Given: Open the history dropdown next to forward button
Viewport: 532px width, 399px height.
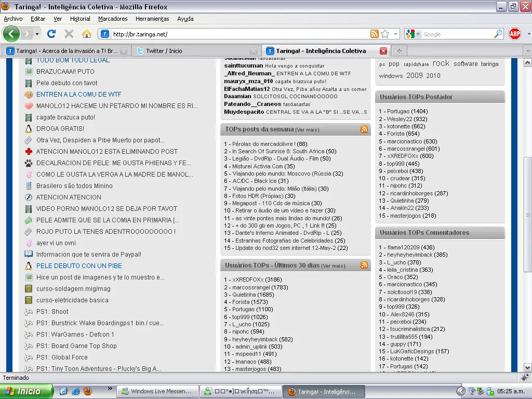Looking at the screenshot, I should click(x=37, y=34).
